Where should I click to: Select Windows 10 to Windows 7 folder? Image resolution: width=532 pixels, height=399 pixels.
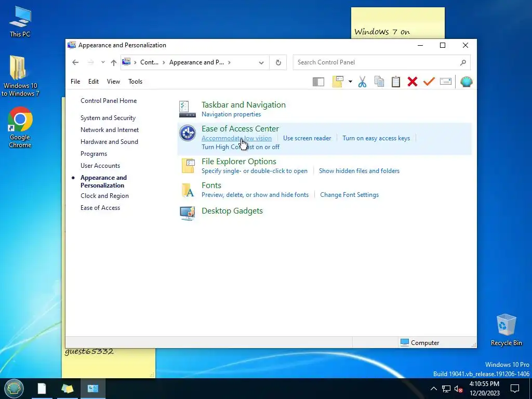coord(20,75)
